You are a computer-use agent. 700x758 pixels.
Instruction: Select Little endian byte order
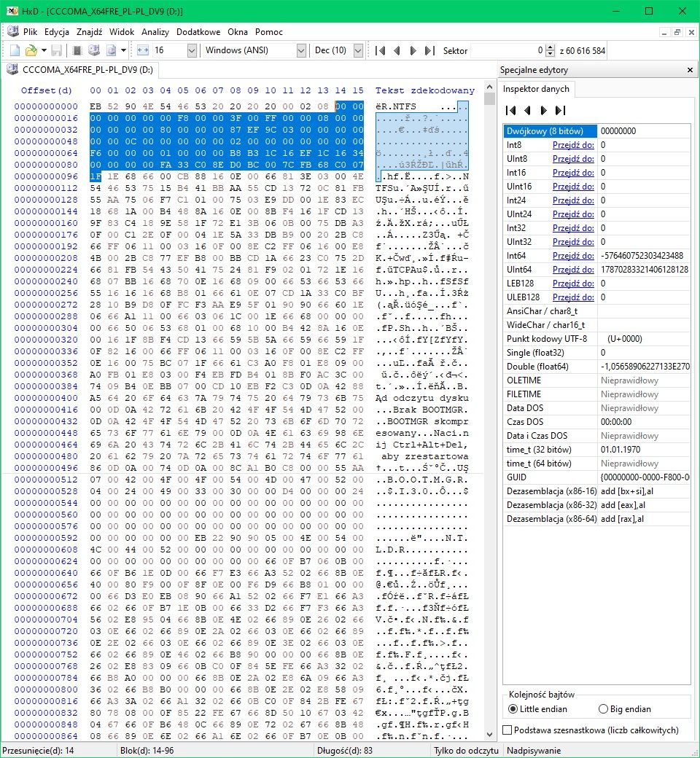point(538,708)
